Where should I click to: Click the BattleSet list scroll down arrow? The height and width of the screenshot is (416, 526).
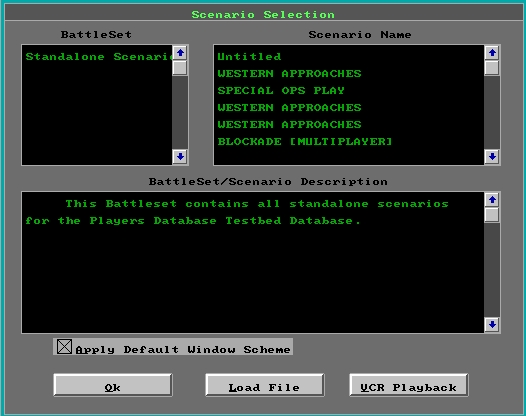(180, 157)
